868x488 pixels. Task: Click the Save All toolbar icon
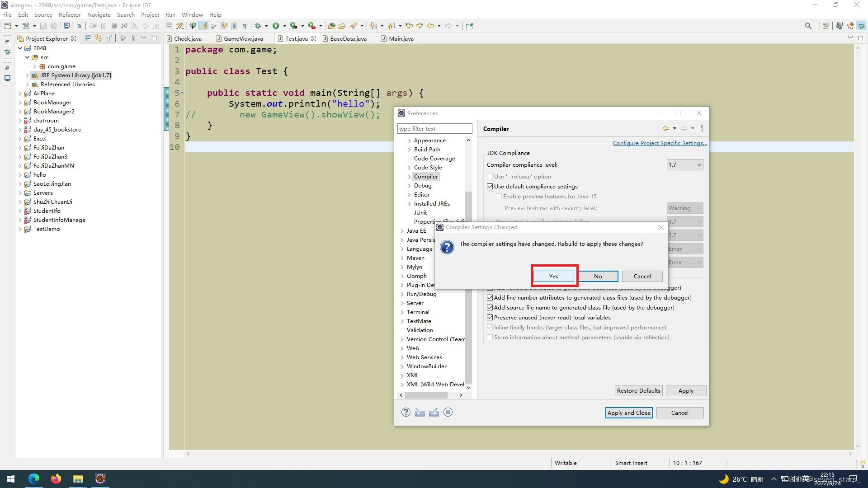pyautogui.click(x=54, y=26)
